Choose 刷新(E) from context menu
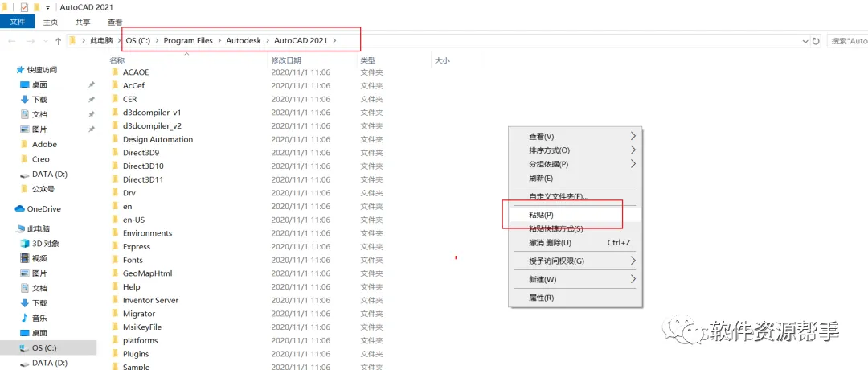The image size is (868, 370). click(x=575, y=178)
